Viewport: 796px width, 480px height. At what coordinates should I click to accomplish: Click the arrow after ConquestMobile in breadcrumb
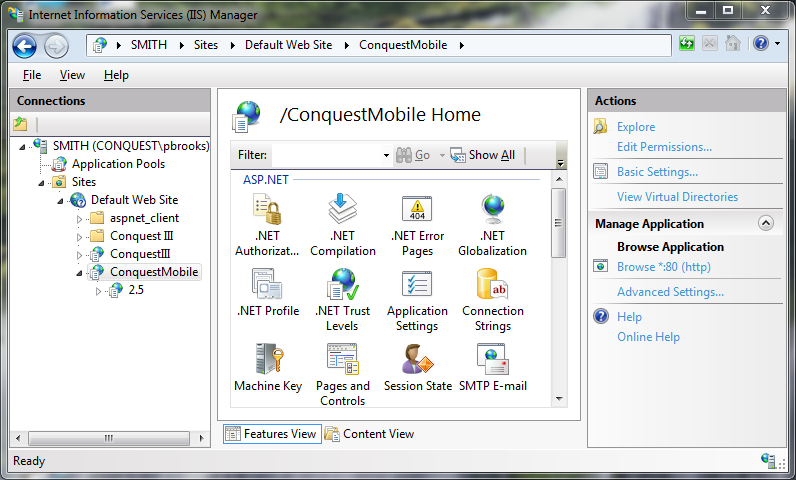tap(461, 45)
